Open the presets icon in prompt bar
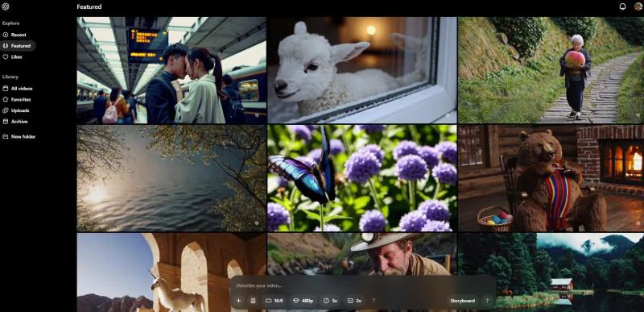This screenshot has width=644, height=312. (253, 301)
